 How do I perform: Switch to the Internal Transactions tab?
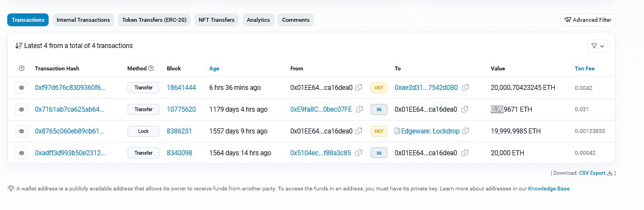point(83,20)
